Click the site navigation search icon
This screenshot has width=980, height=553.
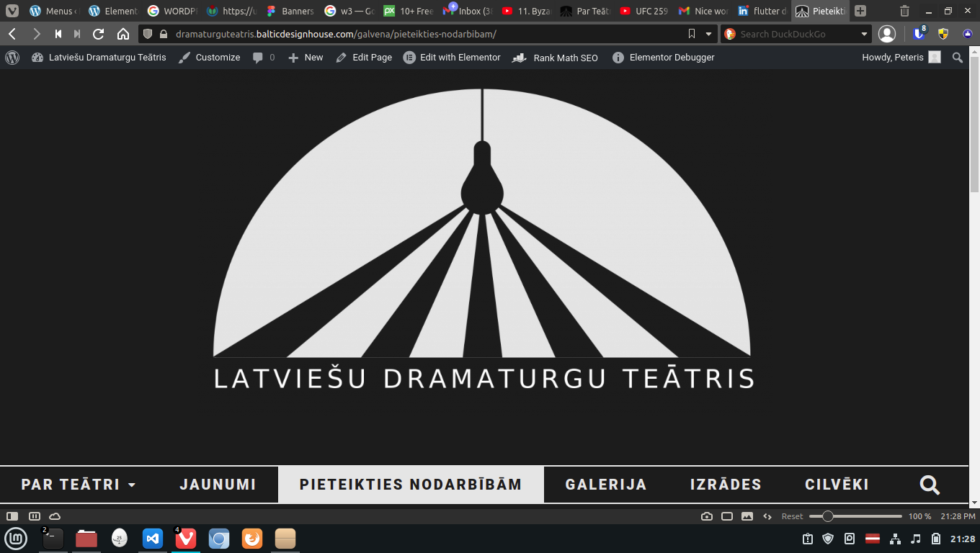(x=930, y=485)
